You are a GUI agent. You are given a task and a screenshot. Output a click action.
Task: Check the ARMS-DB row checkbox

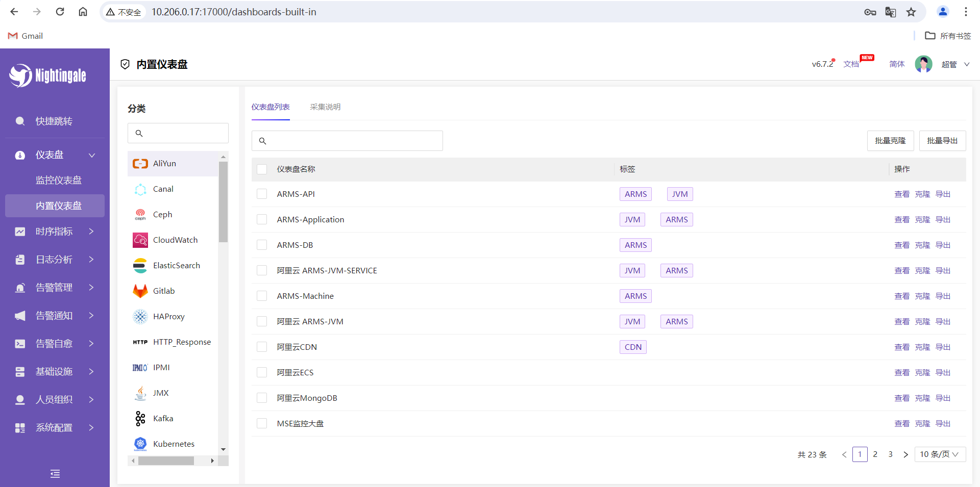tap(262, 245)
